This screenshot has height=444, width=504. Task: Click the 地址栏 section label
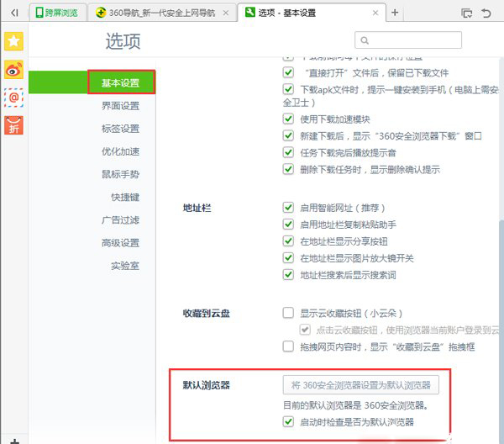197,208
